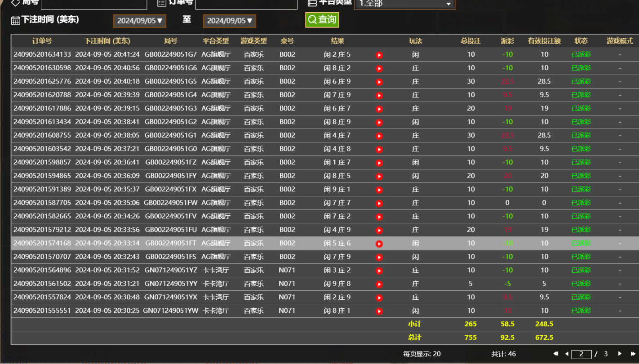Screen dimensions: 639x364
Task: Open replay for order 240905201555551
Action: 379,311
